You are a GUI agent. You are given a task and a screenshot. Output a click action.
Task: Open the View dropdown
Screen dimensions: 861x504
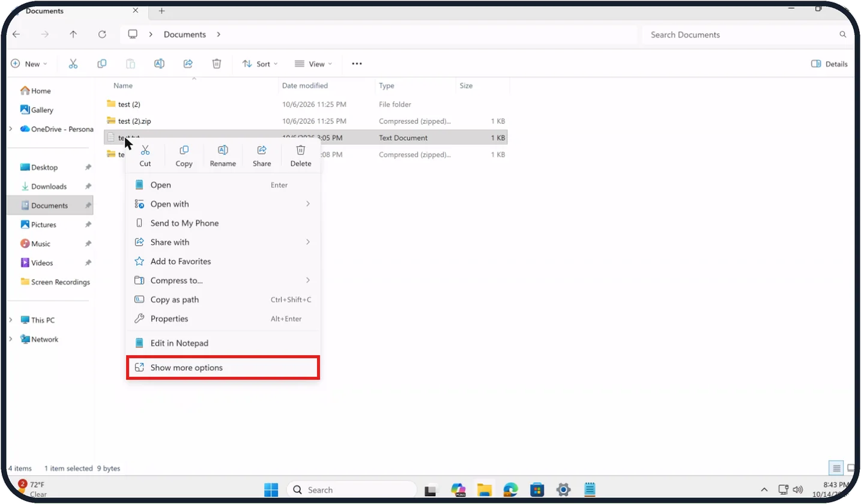click(x=314, y=64)
